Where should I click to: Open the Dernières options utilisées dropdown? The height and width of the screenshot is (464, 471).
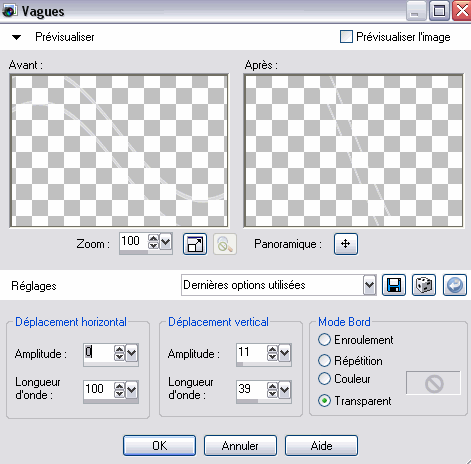(x=369, y=285)
